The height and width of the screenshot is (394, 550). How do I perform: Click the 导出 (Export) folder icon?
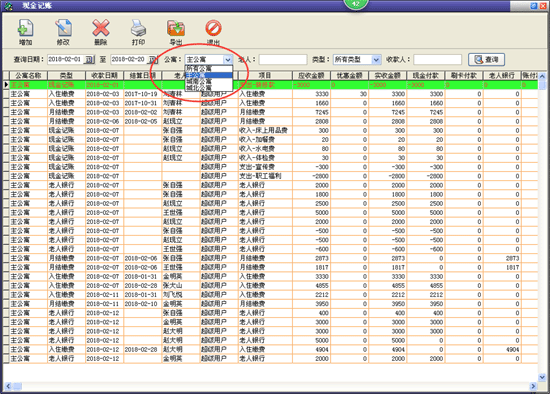pyautogui.click(x=176, y=28)
